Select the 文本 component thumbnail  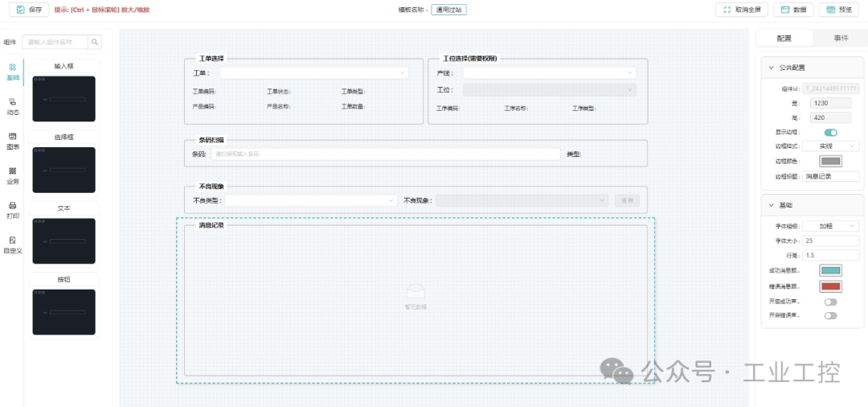click(x=63, y=240)
